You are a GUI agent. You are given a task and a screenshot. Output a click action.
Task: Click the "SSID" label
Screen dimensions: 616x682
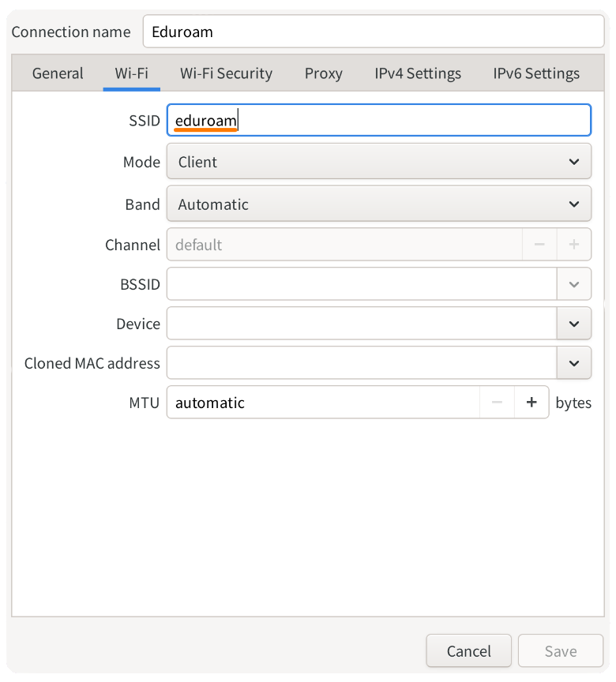pos(145,121)
